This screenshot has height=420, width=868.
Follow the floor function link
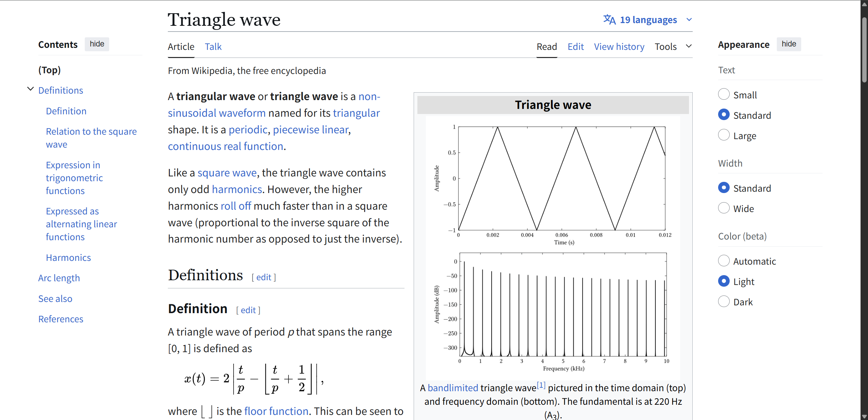coord(276,411)
